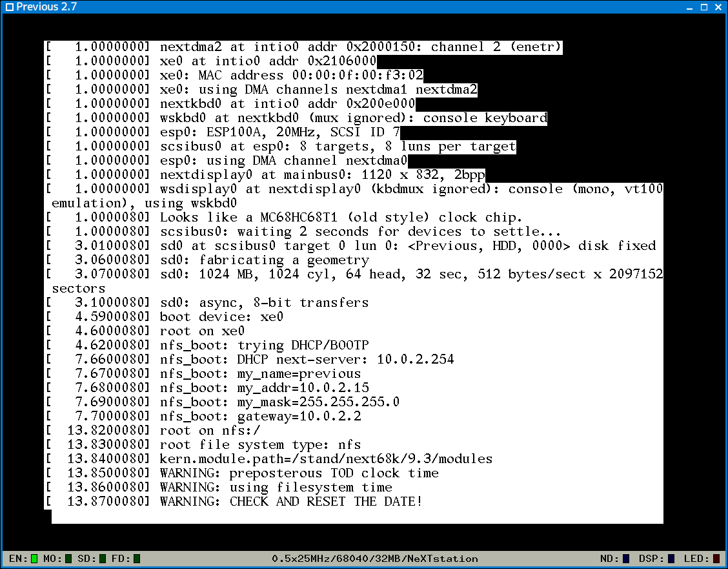Click the line root on nfs:/

coord(153,431)
